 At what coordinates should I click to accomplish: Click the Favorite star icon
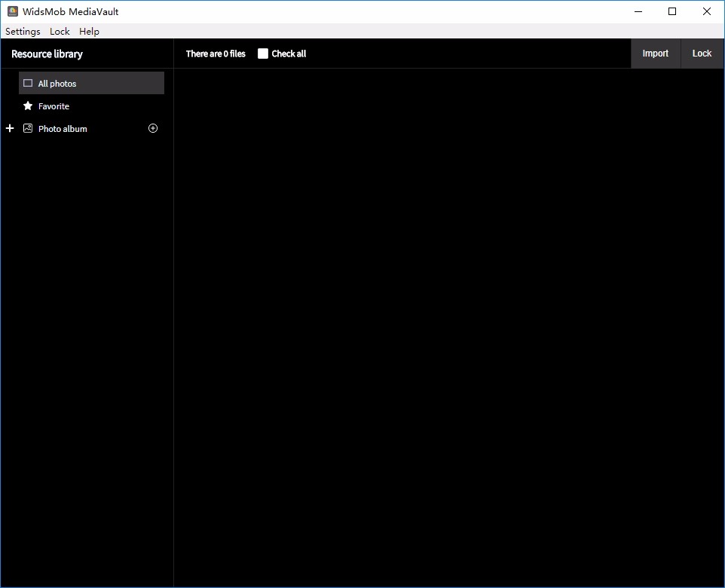point(28,106)
